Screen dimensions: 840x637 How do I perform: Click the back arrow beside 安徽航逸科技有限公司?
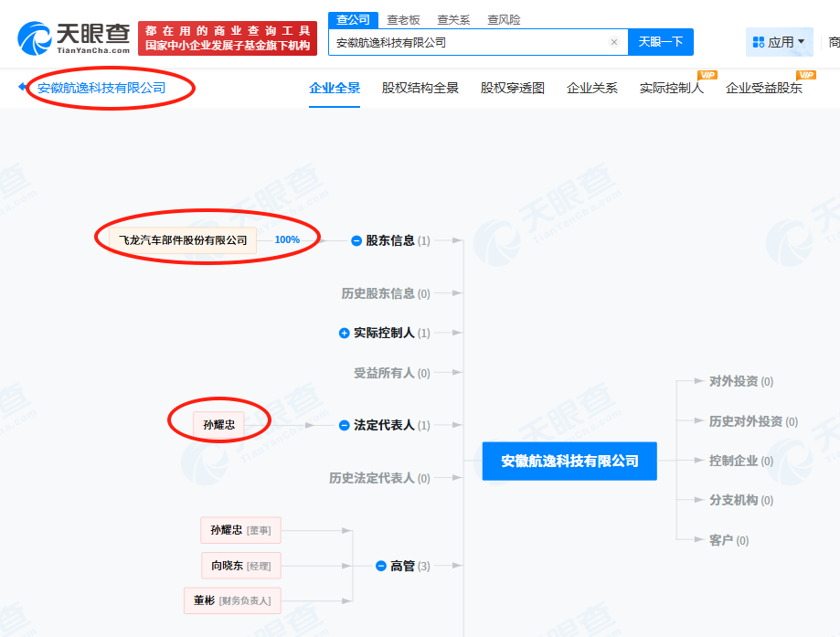point(22,86)
